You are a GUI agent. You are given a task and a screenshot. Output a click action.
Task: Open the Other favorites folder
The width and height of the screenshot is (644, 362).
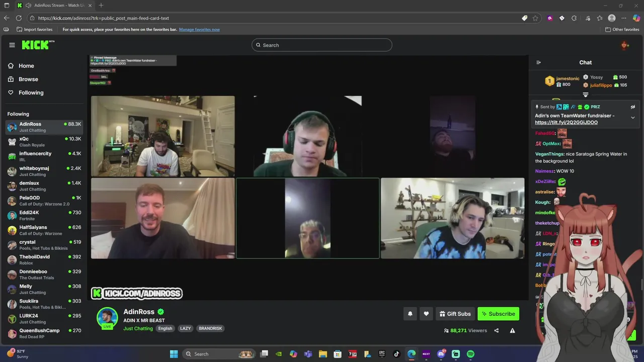(622, 29)
